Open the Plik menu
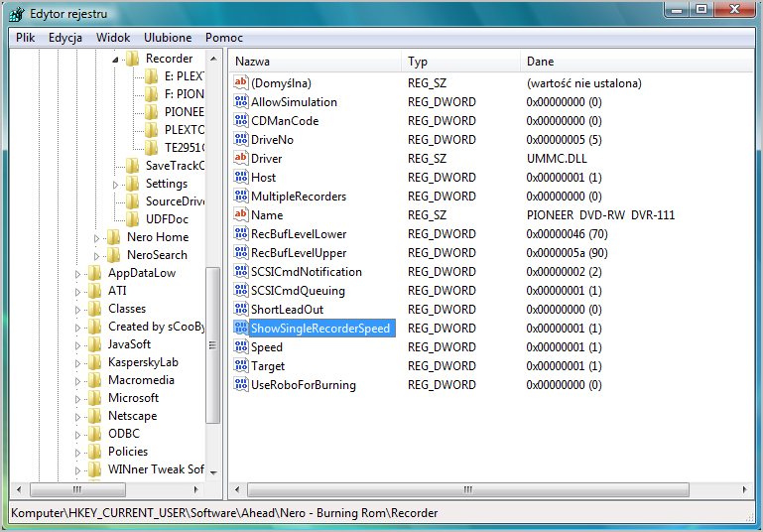The height and width of the screenshot is (532, 763). click(26, 38)
